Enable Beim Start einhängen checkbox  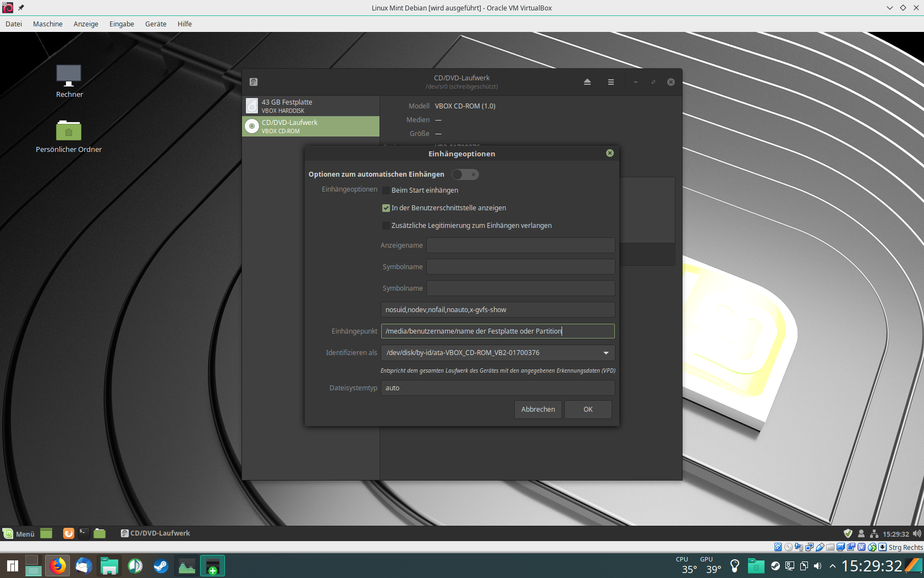[386, 190]
